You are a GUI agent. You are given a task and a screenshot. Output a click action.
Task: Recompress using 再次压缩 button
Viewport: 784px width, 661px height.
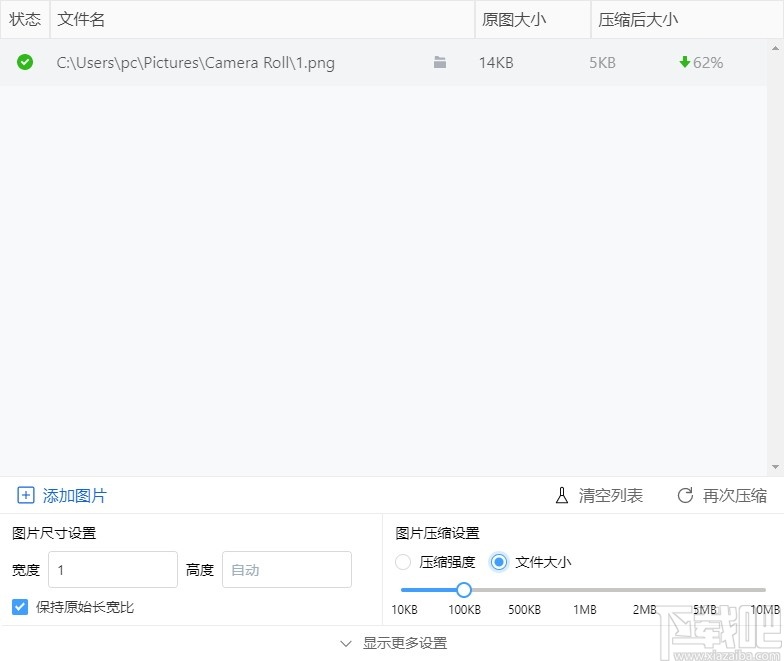(722, 496)
